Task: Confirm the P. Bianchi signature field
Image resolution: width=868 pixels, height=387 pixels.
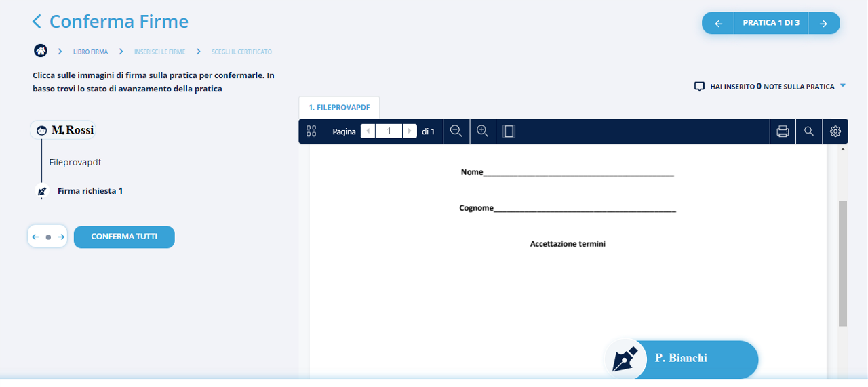Action: click(681, 359)
